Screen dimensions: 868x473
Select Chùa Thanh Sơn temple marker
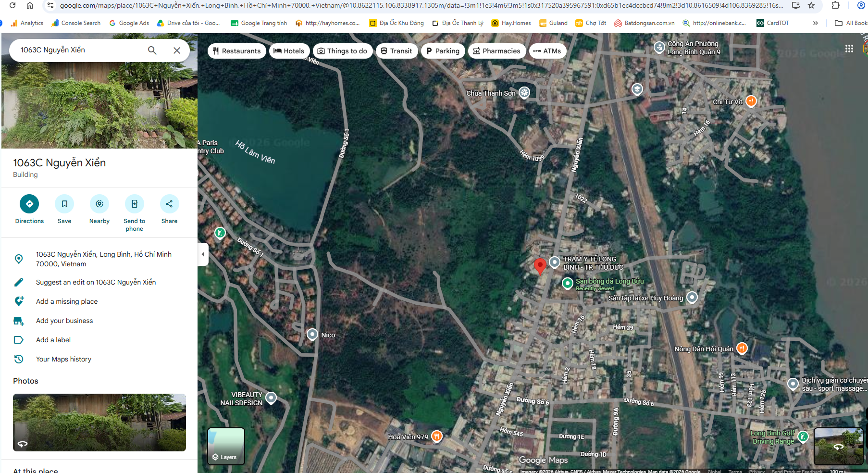(524, 92)
